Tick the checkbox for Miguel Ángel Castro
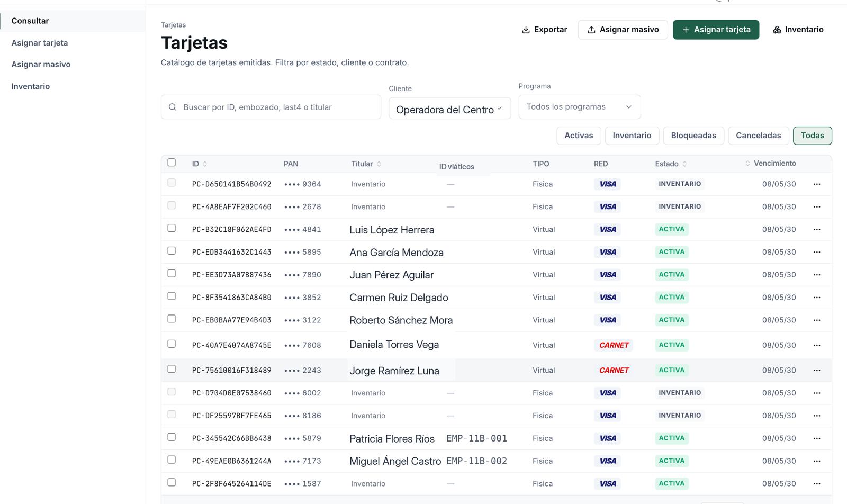The height and width of the screenshot is (504, 847). pyautogui.click(x=172, y=460)
